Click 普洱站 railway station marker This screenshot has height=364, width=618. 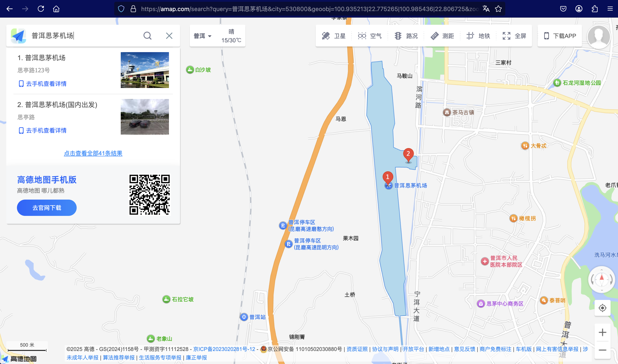coord(244,317)
